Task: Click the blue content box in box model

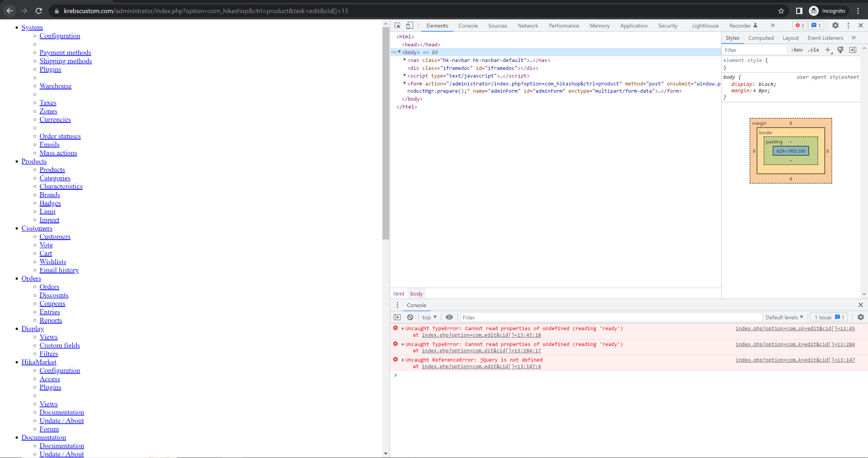Action: (791, 151)
